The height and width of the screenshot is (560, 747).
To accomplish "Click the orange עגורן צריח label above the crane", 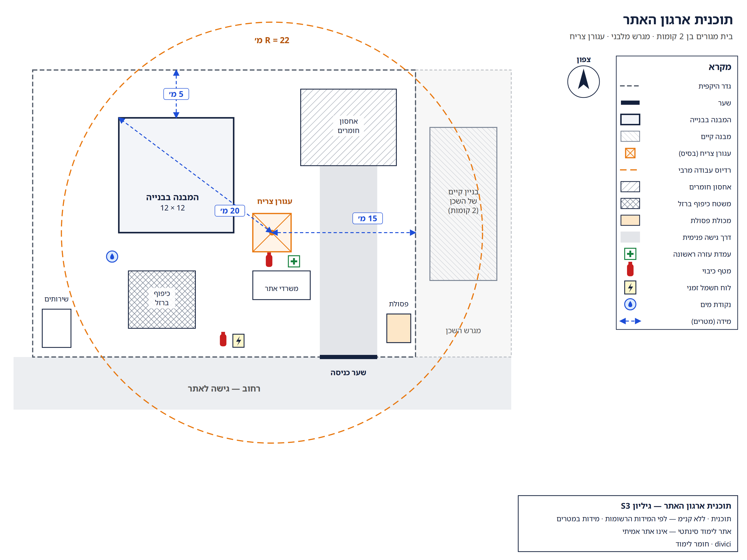I will click(275, 202).
